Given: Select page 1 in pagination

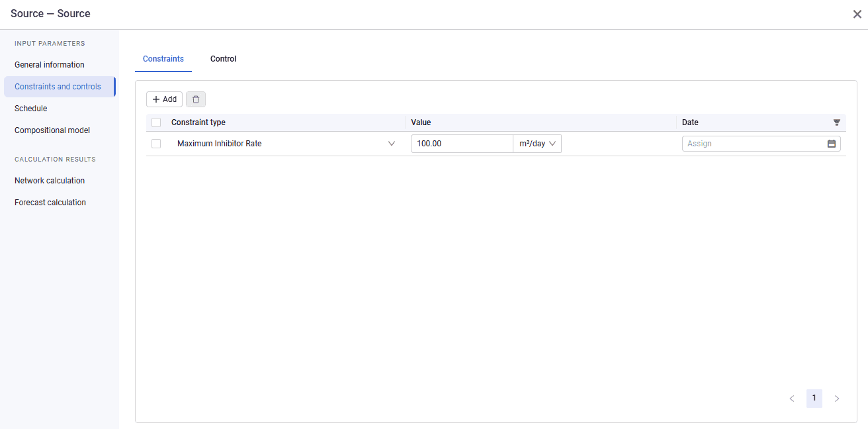Looking at the screenshot, I should pos(814,399).
